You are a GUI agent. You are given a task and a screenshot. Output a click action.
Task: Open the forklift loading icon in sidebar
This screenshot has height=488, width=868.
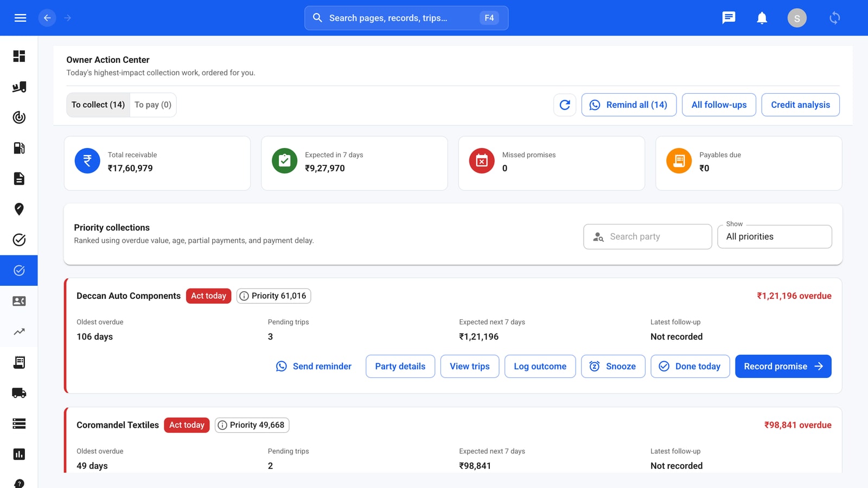[19, 87]
